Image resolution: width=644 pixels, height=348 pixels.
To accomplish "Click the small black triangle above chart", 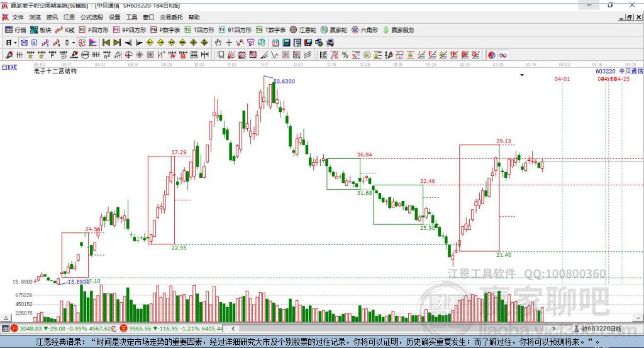I will (522, 75).
